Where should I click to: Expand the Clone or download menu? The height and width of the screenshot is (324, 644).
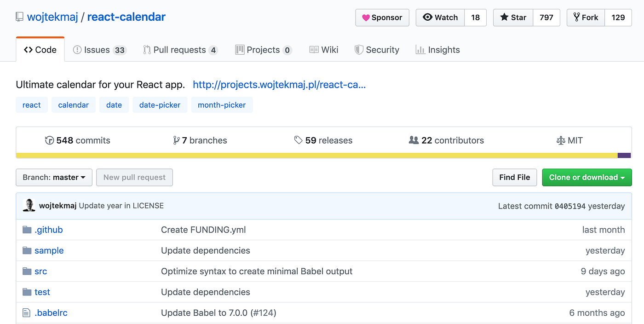coord(587,177)
